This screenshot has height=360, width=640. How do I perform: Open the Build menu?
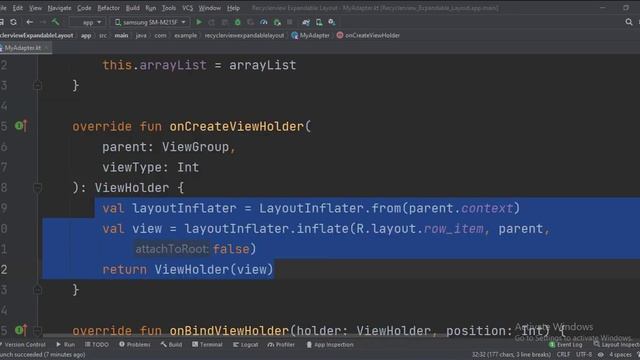[x=133, y=8]
